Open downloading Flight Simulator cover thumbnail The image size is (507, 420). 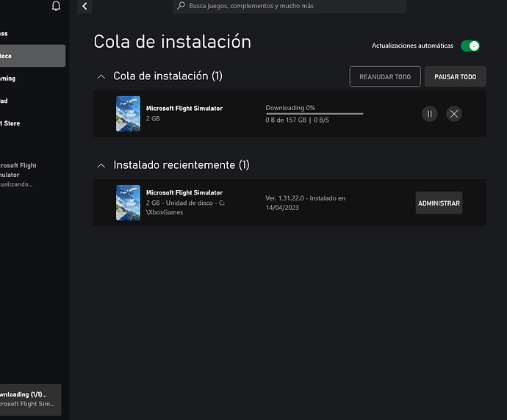[x=128, y=114]
